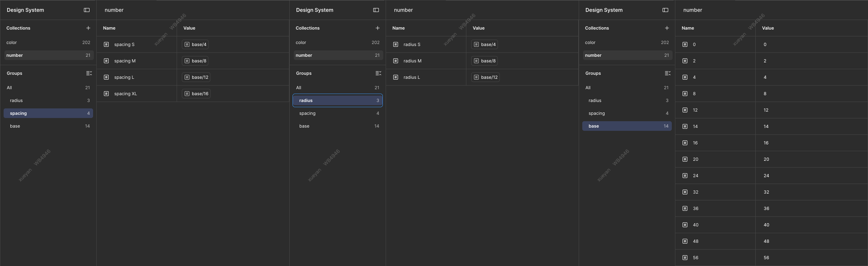Click the spacing M variable name

[125, 61]
